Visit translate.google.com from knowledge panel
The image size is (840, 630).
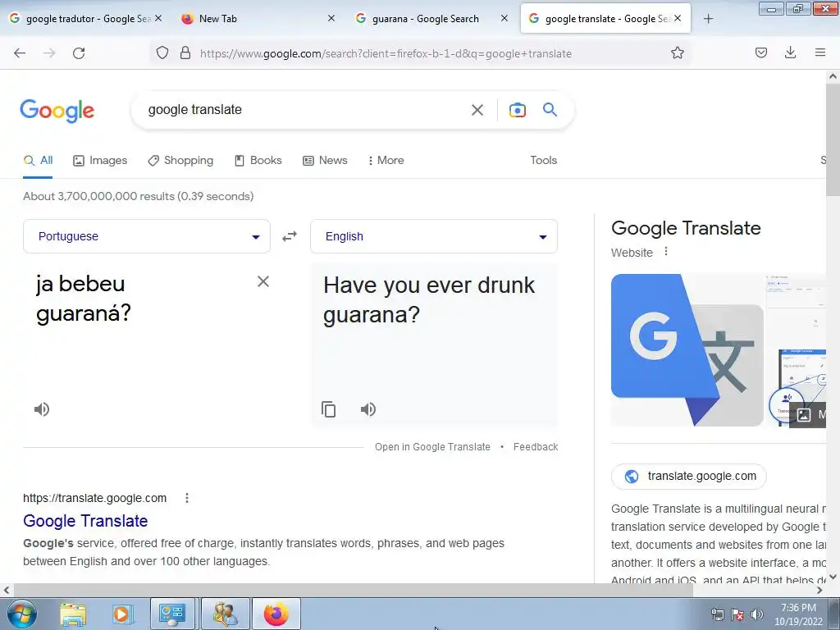[689, 477]
